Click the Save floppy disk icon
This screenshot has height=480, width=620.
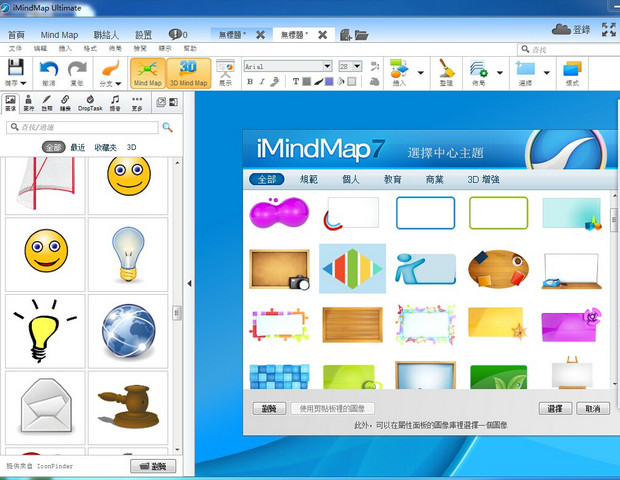pos(16,69)
